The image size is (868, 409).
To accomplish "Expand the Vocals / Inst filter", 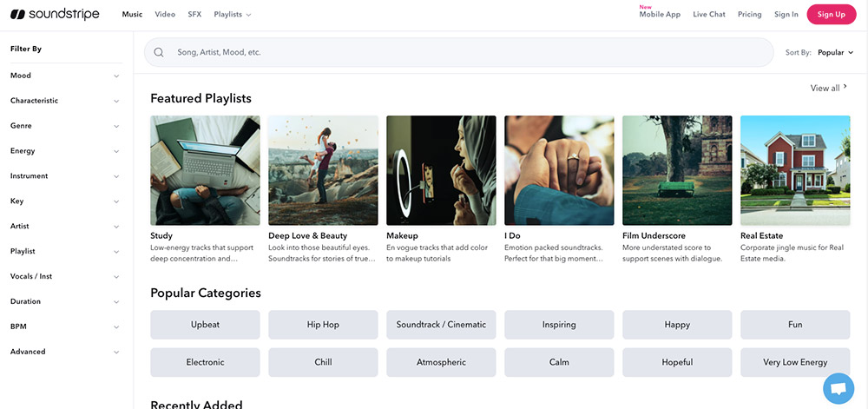I will [65, 277].
